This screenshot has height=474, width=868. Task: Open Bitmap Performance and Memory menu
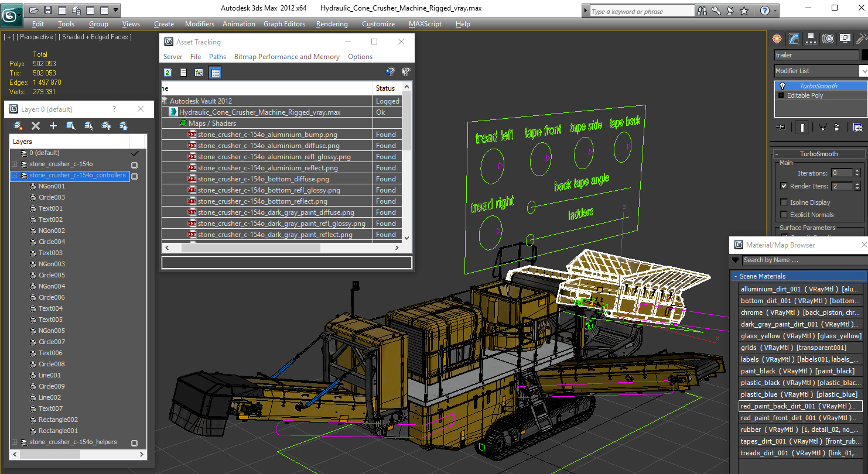point(287,57)
